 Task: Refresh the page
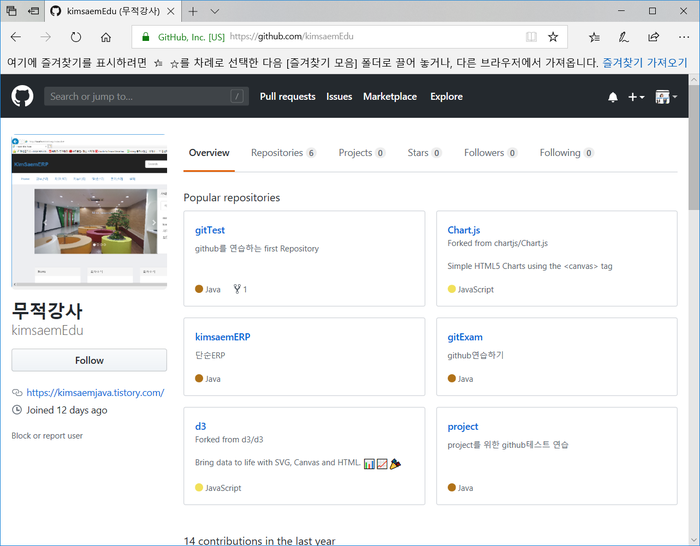[x=76, y=37]
